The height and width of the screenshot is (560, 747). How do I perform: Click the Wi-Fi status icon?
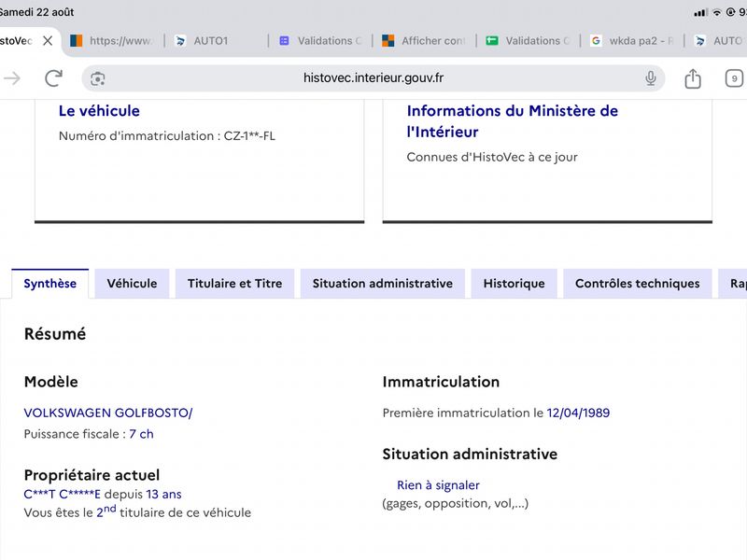(716, 12)
